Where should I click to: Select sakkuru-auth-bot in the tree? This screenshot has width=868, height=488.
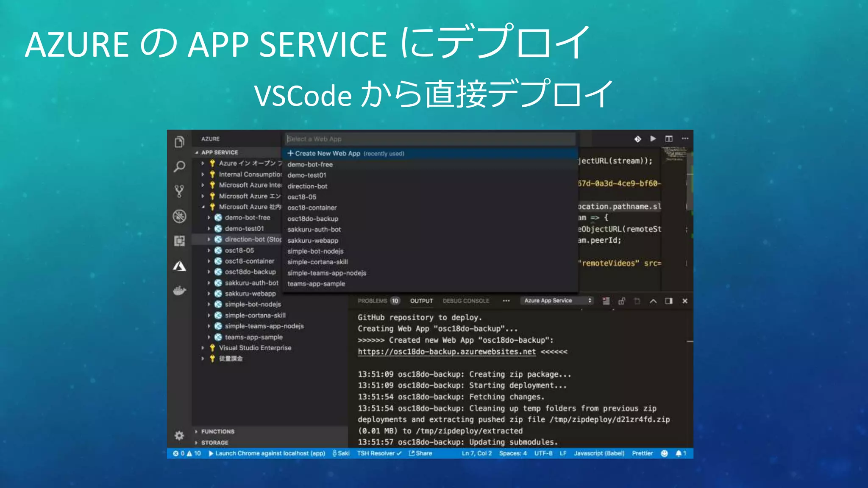click(252, 283)
